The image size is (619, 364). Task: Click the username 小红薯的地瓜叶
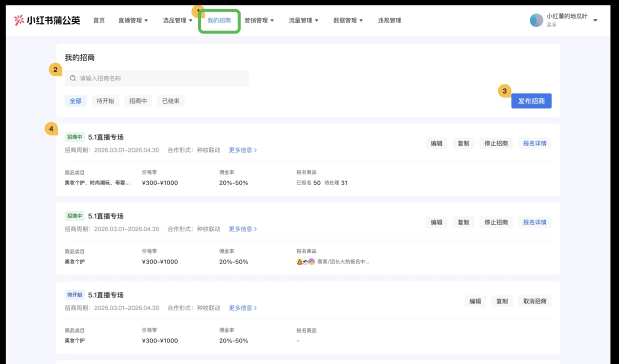(x=567, y=16)
